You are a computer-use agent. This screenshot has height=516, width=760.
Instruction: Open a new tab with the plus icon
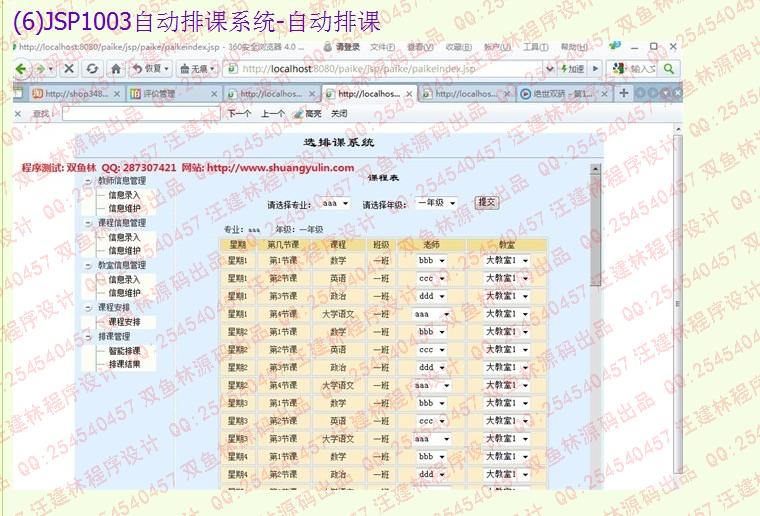point(624,93)
